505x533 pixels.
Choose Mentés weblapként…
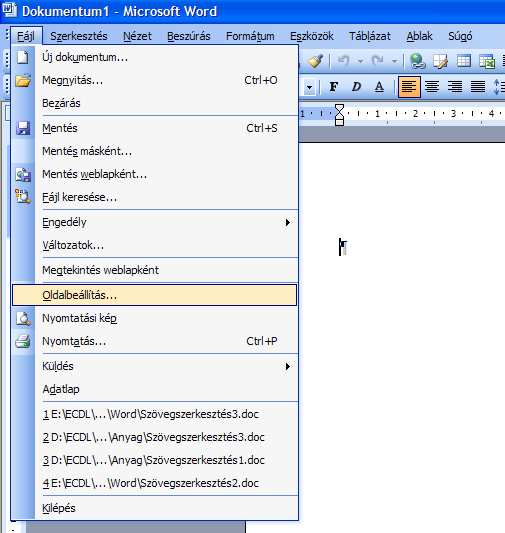(x=155, y=174)
